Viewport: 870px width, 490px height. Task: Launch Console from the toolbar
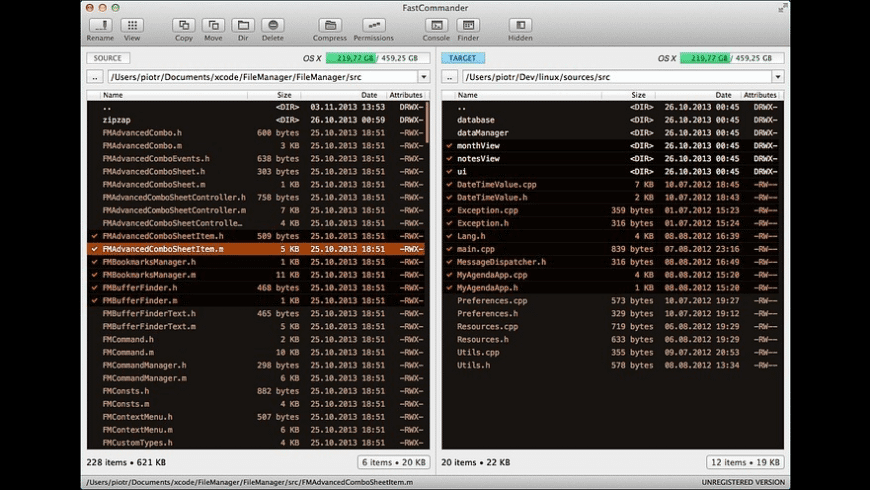pos(436,25)
